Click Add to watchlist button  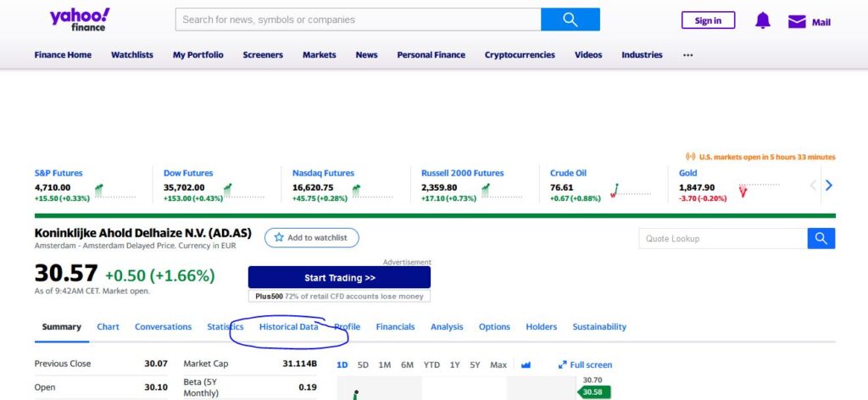311,238
